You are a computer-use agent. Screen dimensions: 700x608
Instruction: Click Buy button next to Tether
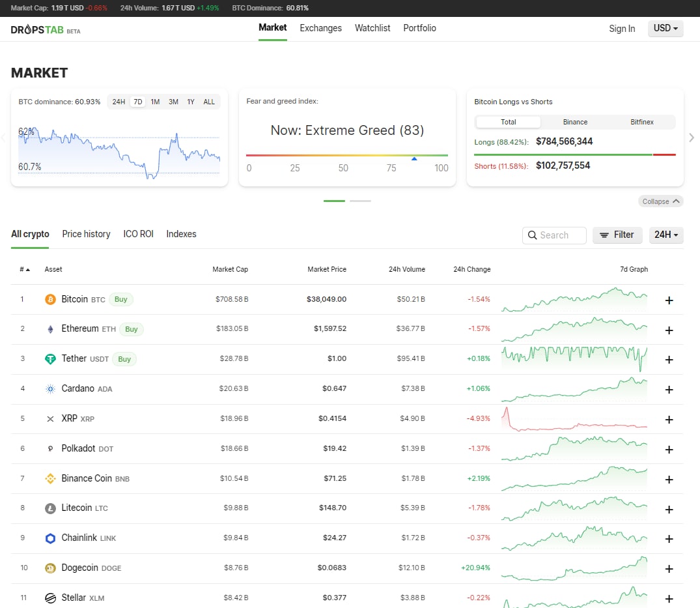point(124,359)
